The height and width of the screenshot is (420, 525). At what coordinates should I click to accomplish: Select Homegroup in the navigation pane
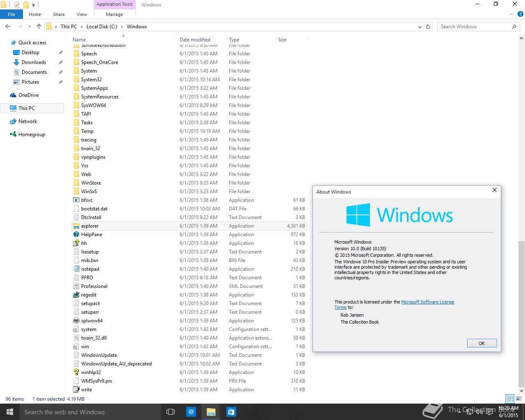coord(32,135)
